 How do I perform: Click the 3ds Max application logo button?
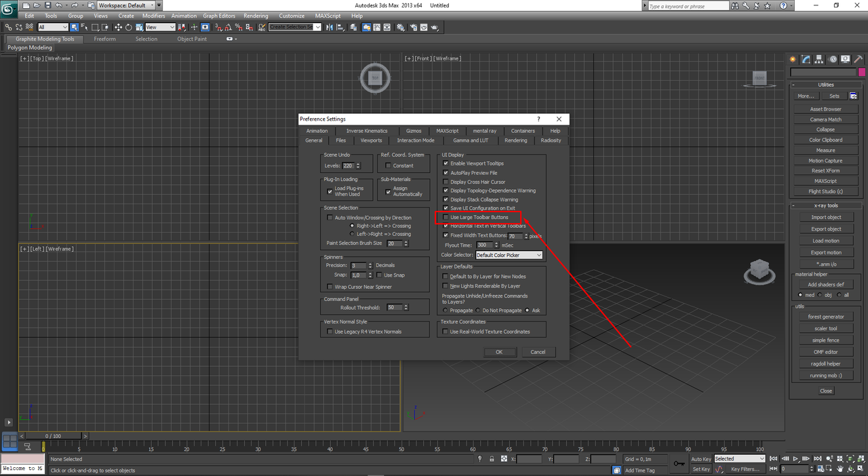(x=9, y=9)
